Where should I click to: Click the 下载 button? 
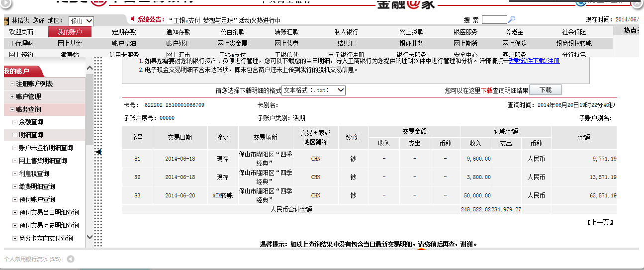click(x=545, y=90)
